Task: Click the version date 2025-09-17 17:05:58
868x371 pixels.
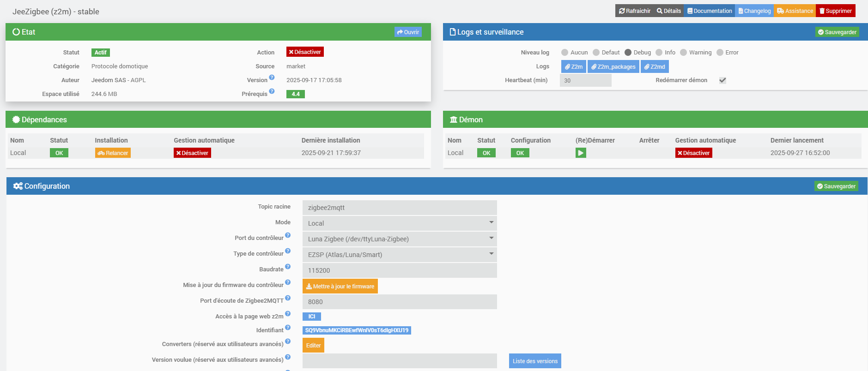Action: click(x=314, y=80)
